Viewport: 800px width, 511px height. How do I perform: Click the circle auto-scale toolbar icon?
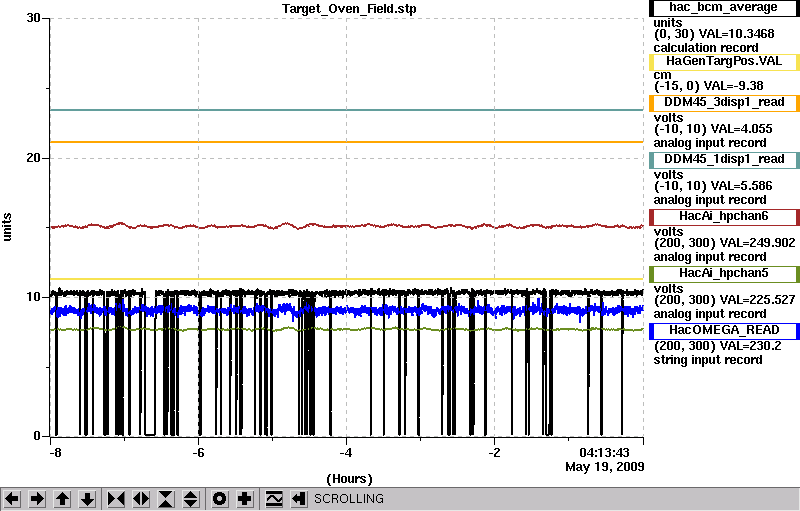pyautogui.click(x=219, y=498)
